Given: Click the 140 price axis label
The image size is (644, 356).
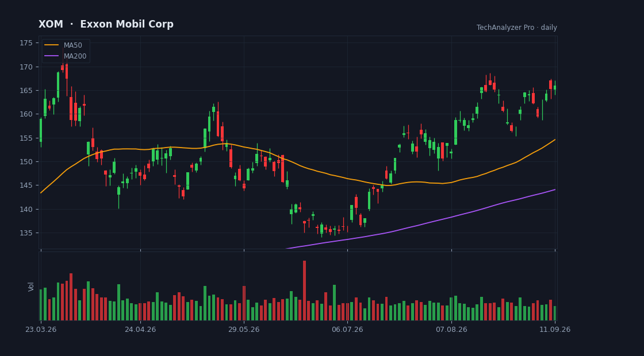Looking at the screenshot, I should click(26, 209).
